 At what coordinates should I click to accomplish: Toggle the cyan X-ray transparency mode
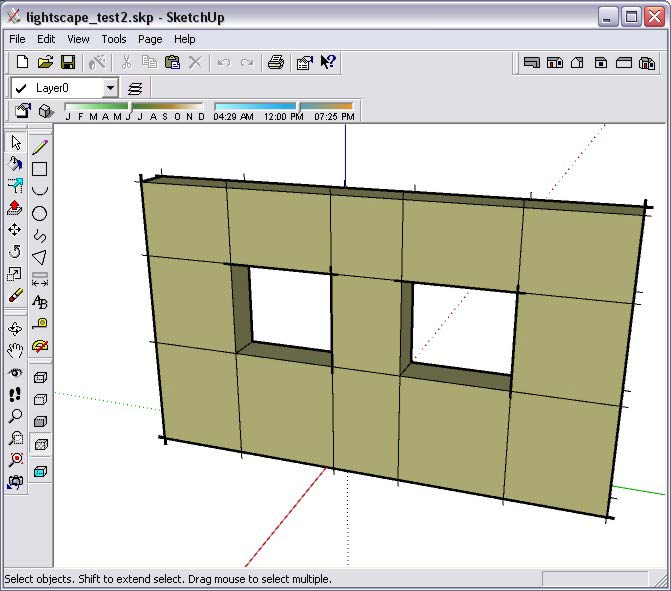coord(40,472)
